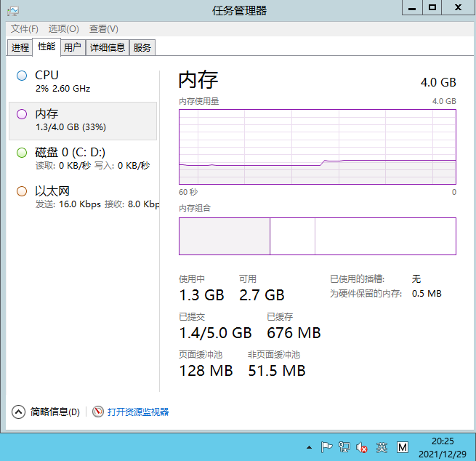Viewport: 476px width, 461px height.
Task: Click the resource monitor icon at bottom
Action: (99, 412)
